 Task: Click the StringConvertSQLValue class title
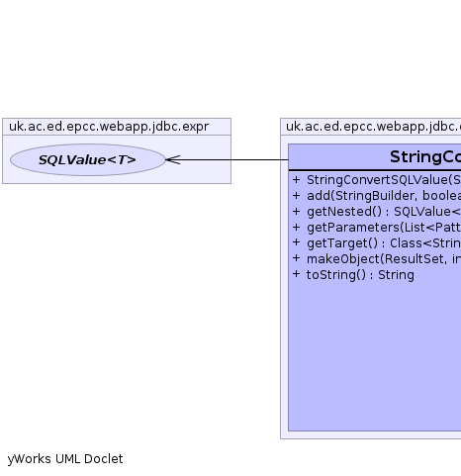[425, 157]
